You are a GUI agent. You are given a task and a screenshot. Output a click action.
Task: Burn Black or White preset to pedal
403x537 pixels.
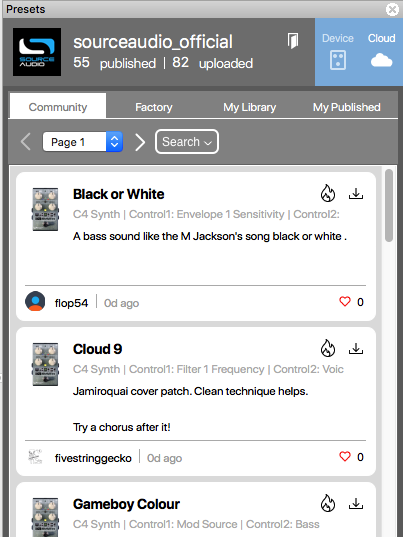(328, 193)
